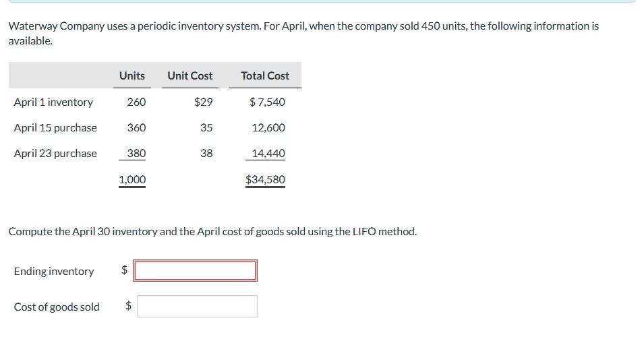This screenshot has height=341, width=644.
Task: Click the April 23 purchase row label
Action: click(x=55, y=153)
